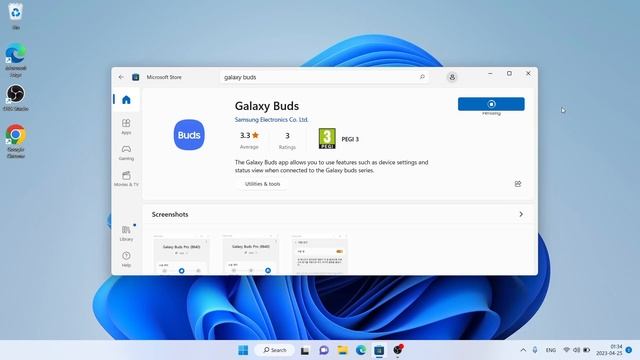Click the ENG language indicator

tap(551, 350)
